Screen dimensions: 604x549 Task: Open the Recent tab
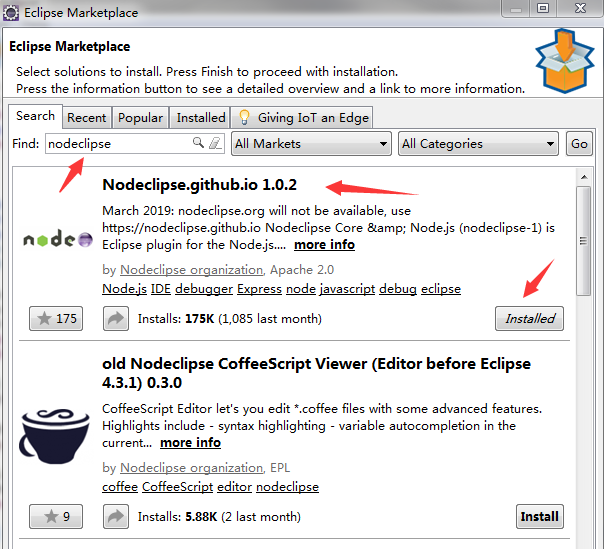click(x=87, y=118)
